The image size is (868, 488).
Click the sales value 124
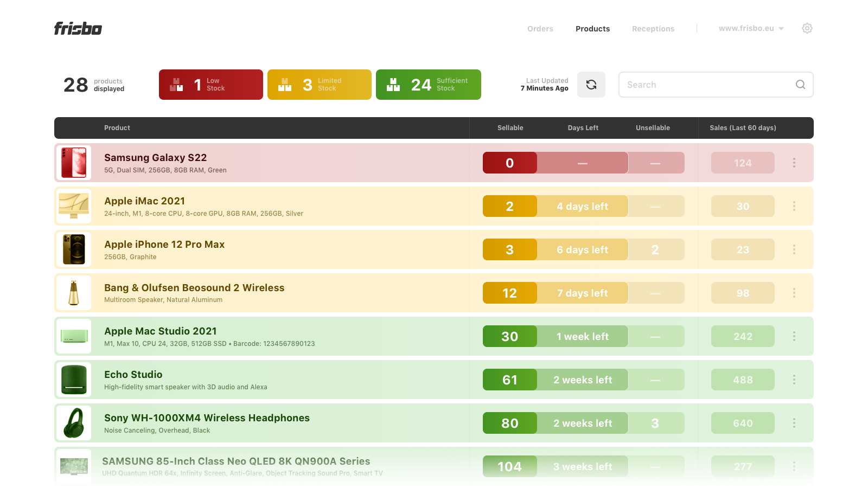click(743, 163)
